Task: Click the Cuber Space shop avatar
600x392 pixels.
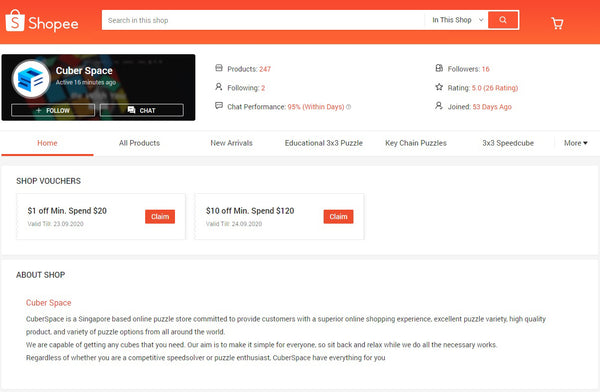Action: click(31, 79)
